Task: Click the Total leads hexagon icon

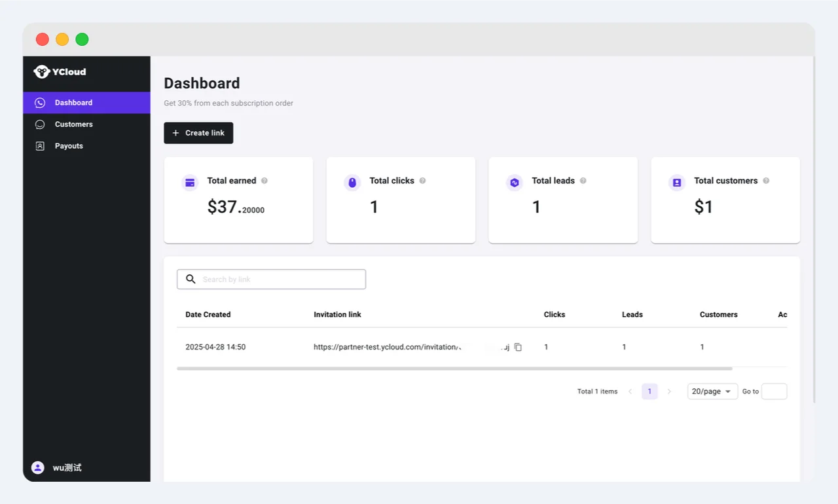Action: pos(515,183)
